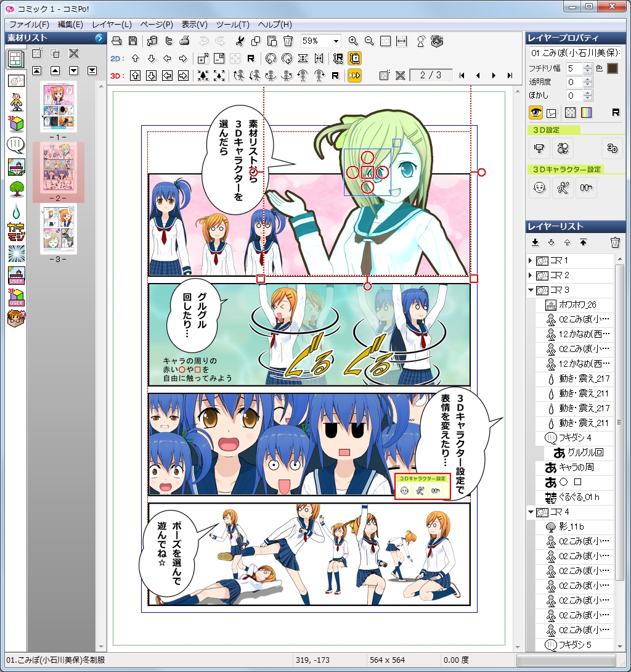The image size is (631, 672).
Task: Select the ぐるぐる_01 h layer
Action: (x=574, y=497)
